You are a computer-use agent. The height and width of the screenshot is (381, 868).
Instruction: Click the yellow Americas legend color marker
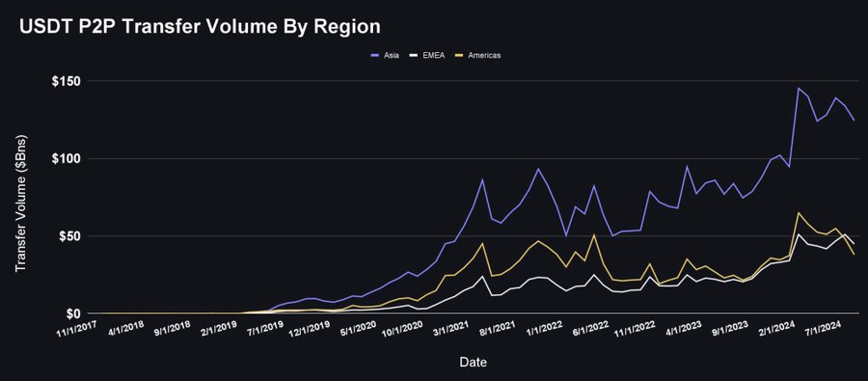pos(458,55)
